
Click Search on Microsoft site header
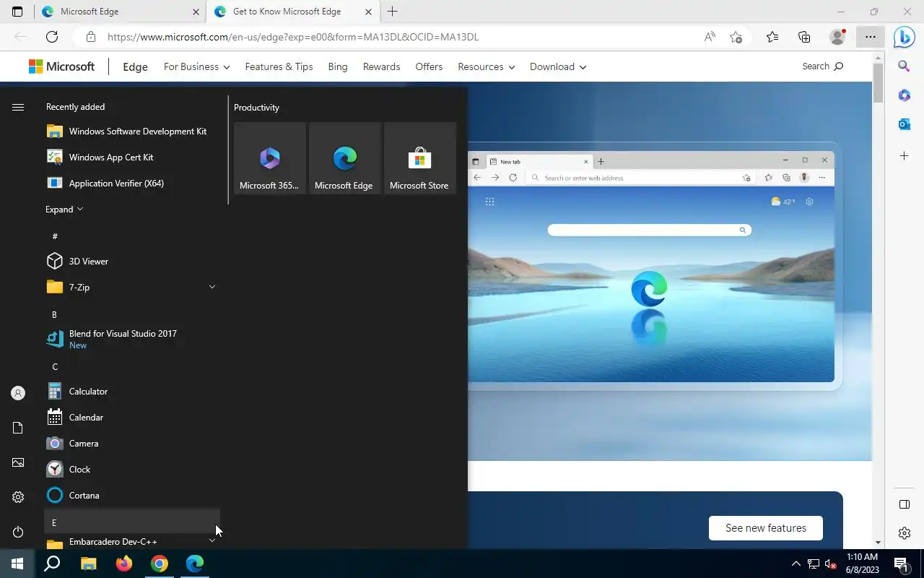tap(822, 66)
